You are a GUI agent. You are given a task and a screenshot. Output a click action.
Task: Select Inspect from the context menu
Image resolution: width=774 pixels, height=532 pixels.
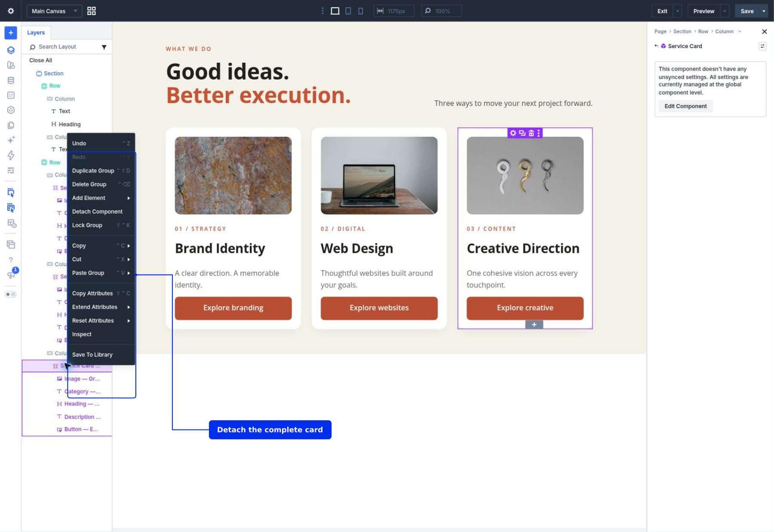(101, 334)
